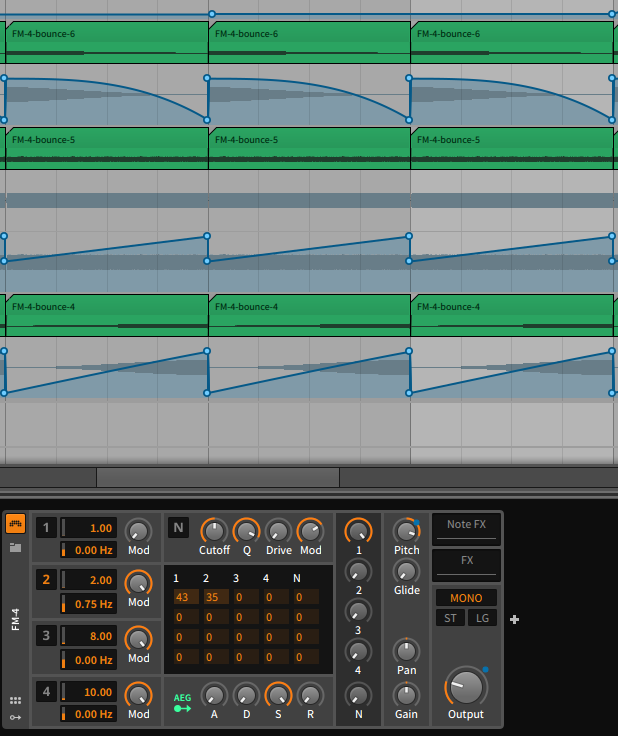The height and width of the screenshot is (736, 618).
Task: Adjust mixer level knob 2
Action: [x=359, y=572]
